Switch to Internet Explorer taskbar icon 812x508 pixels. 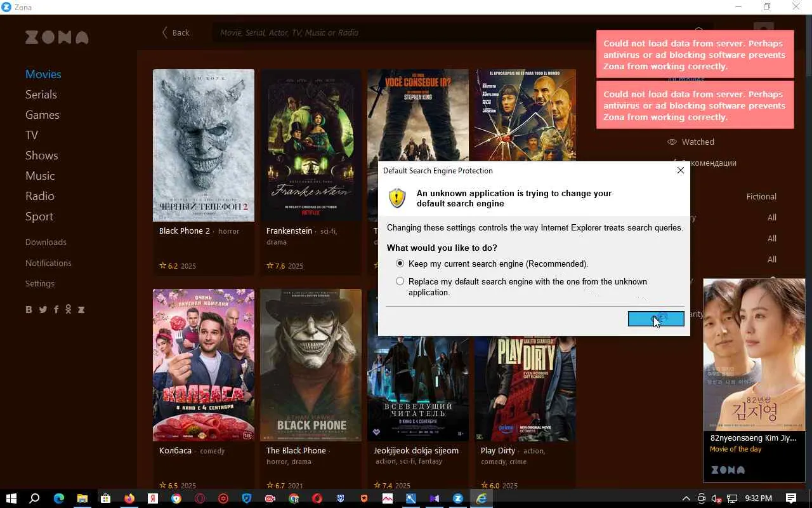481,498
